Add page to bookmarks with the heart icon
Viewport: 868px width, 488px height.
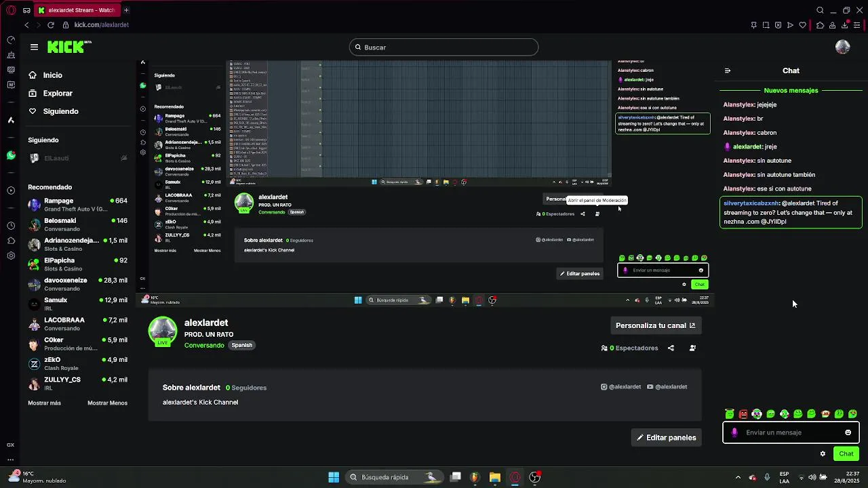point(803,25)
